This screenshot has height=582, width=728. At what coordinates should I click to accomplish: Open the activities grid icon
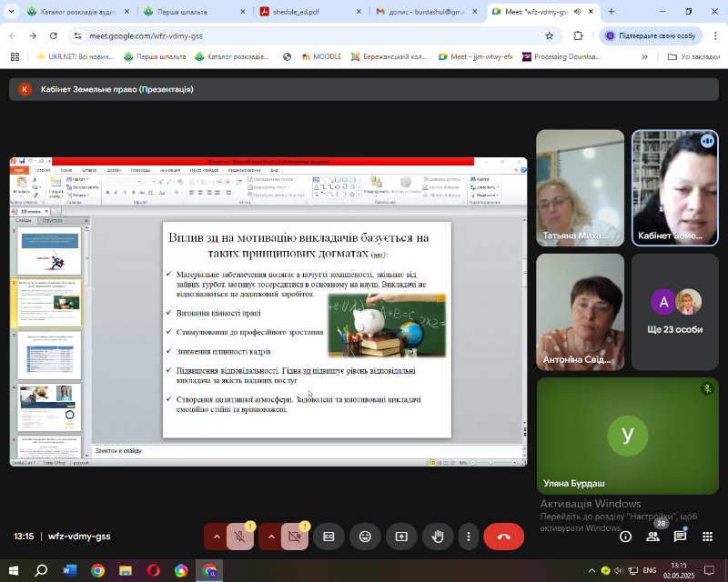(706, 537)
